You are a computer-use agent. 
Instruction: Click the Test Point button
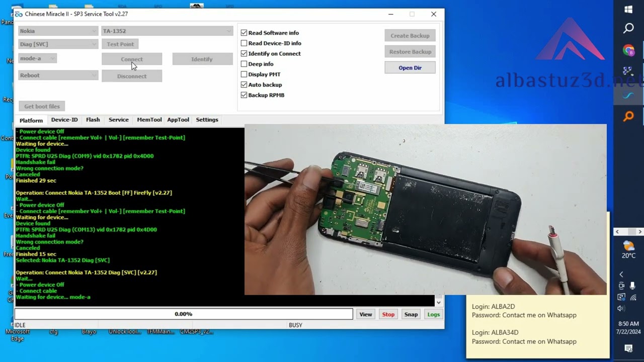point(120,44)
